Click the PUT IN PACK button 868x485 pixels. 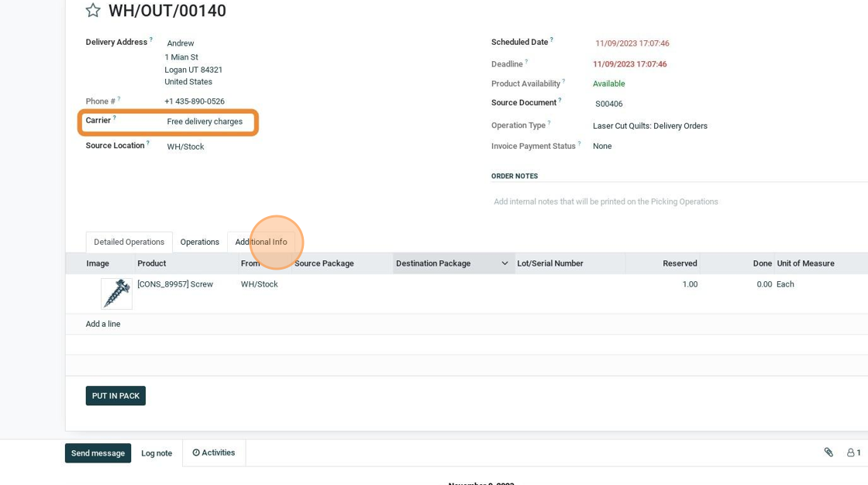(x=115, y=396)
